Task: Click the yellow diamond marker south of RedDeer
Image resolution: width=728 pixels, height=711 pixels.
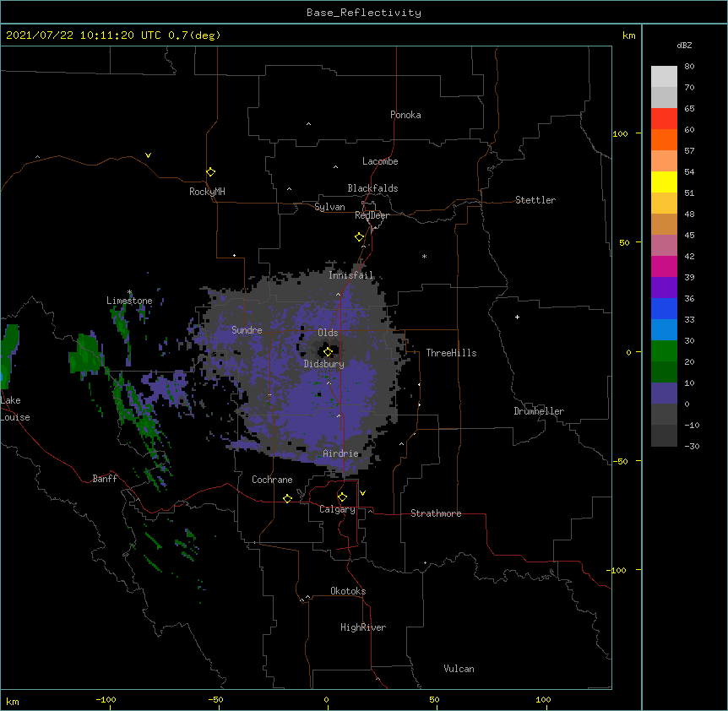Action: pyautogui.click(x=359, y=236)
